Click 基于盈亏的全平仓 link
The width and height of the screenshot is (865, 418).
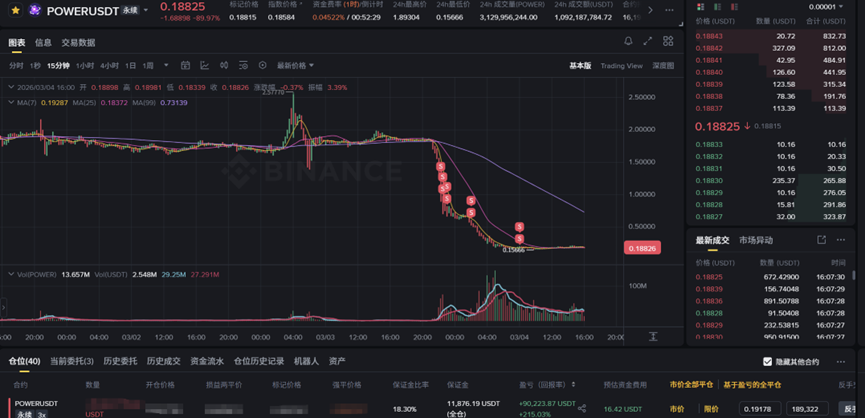coord(752,384)
